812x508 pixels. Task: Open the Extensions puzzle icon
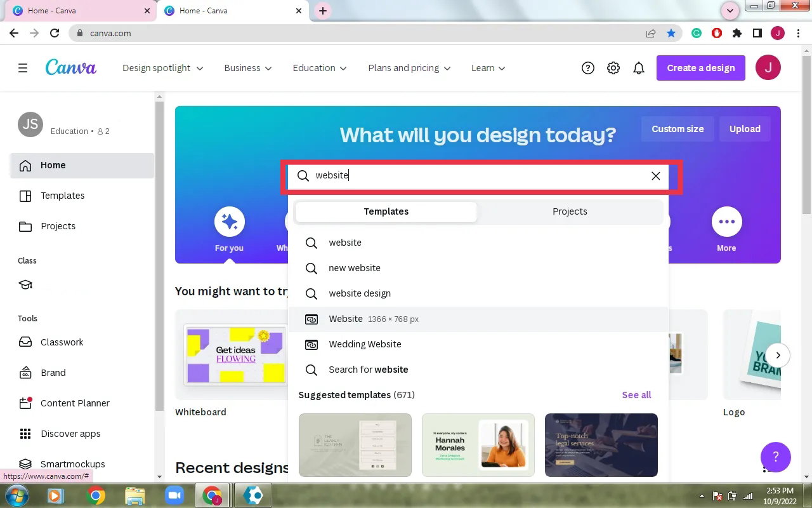point(737,33)
